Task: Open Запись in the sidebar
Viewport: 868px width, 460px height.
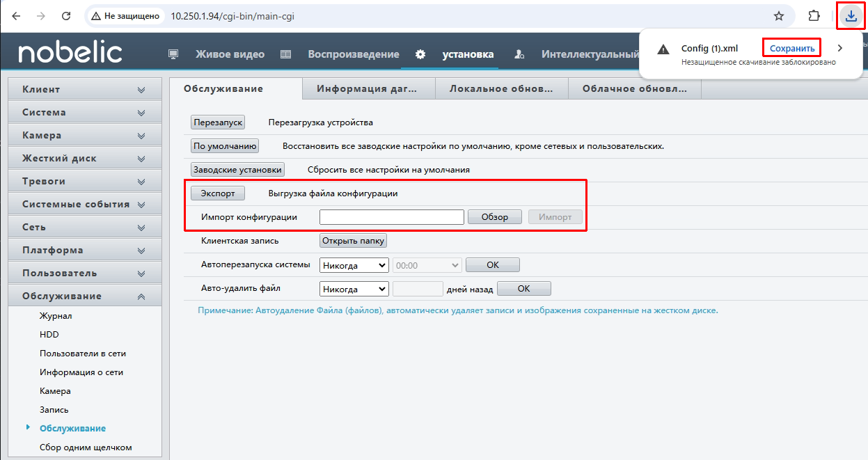Action: tap(54, 410)
